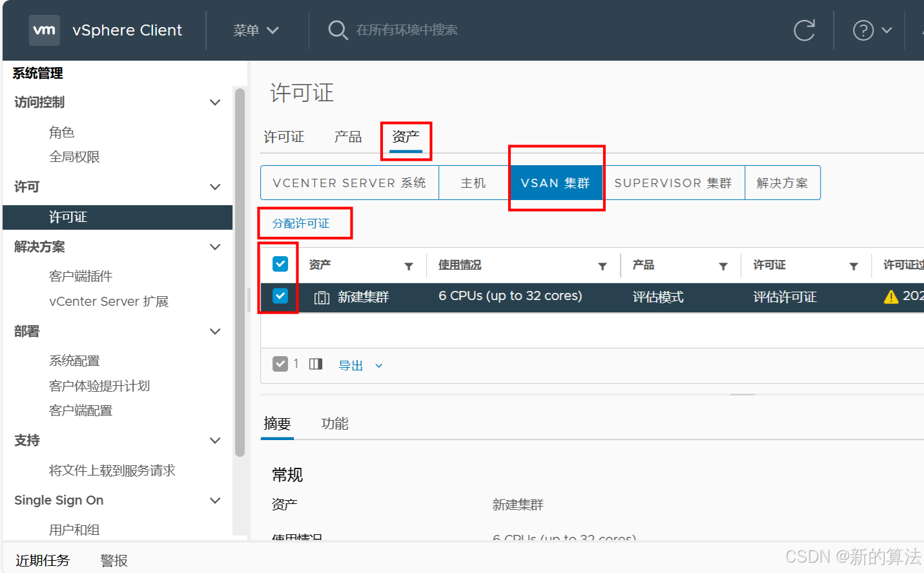Open column selector icon in table footer
This screenshot has width=924, height=573.
click(x=316, y=364)
